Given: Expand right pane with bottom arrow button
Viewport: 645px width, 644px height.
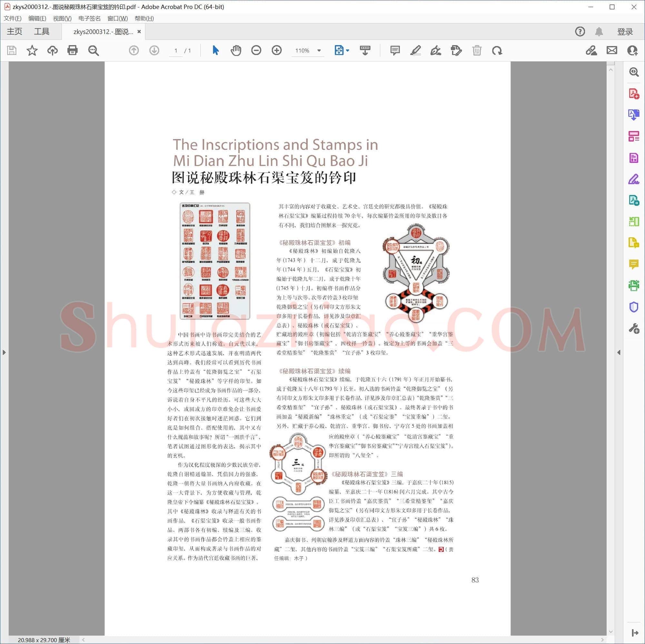Looking at the screenshot, I should 635,633.
